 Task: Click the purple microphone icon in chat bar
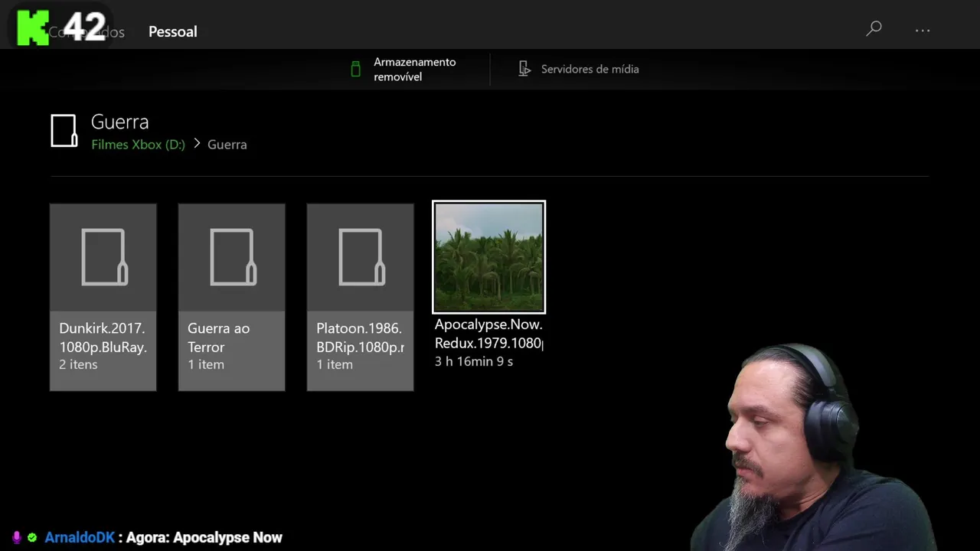(x=17, y=537)
